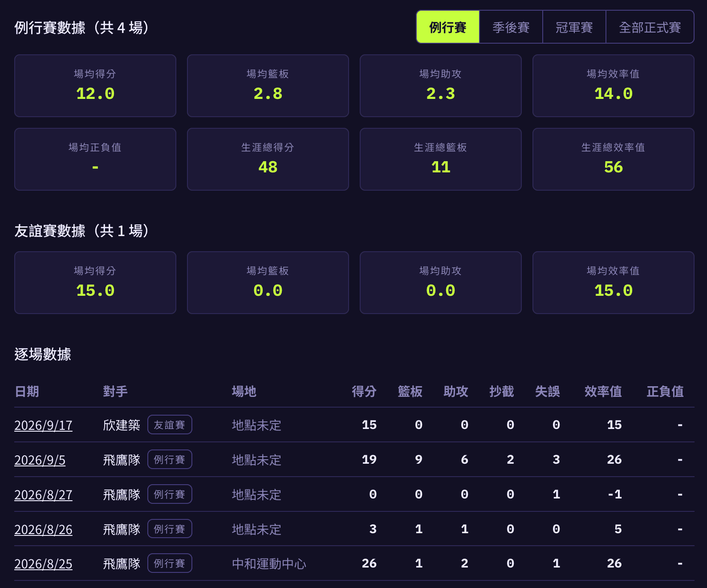The width and height of the screenshot is (707, 588).
Task: Click the 日期 column header
Action: click(x=27, y=392)
